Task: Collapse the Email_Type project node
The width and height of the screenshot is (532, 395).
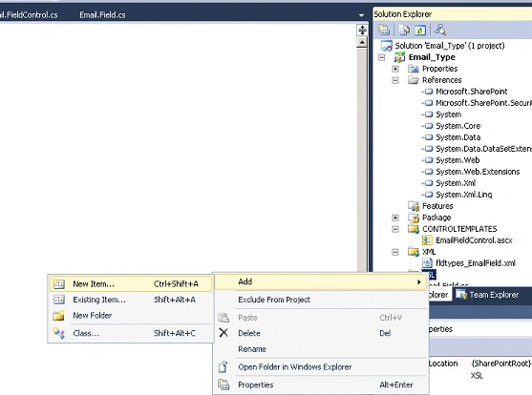Action: [382, 57]
